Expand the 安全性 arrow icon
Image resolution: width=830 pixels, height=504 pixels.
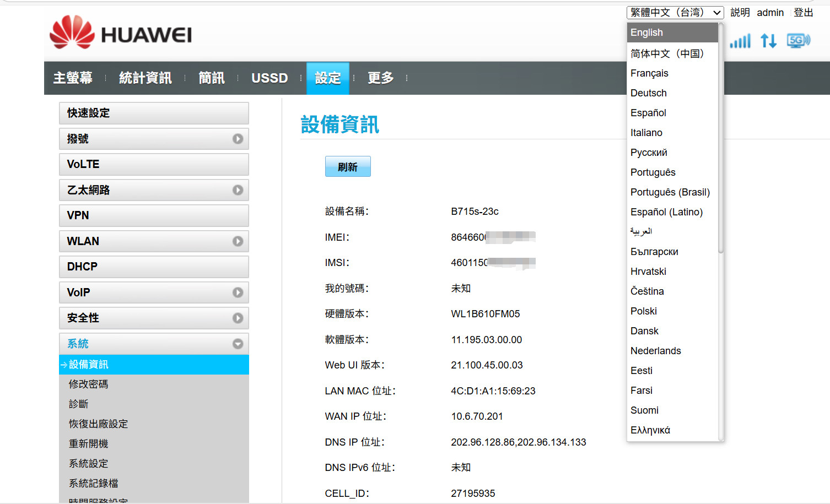point(238,318)
